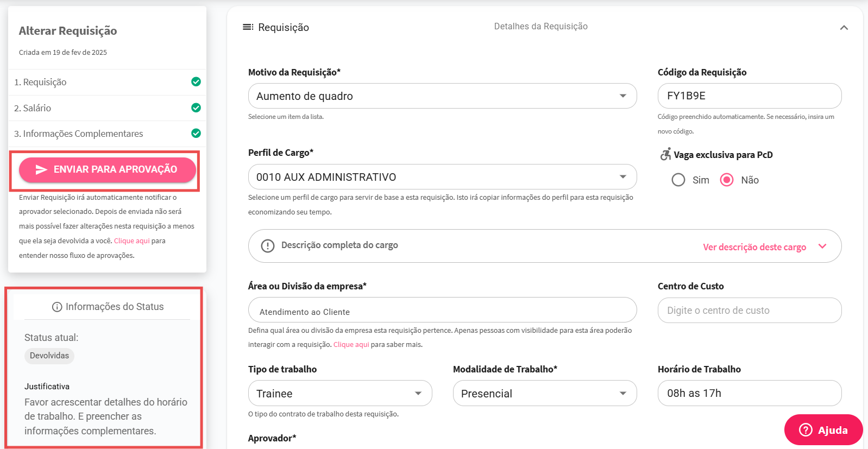This screenshot has width=868, height=449.
Task: Click the info icon in Informações do Status
Action: (57, 307)
